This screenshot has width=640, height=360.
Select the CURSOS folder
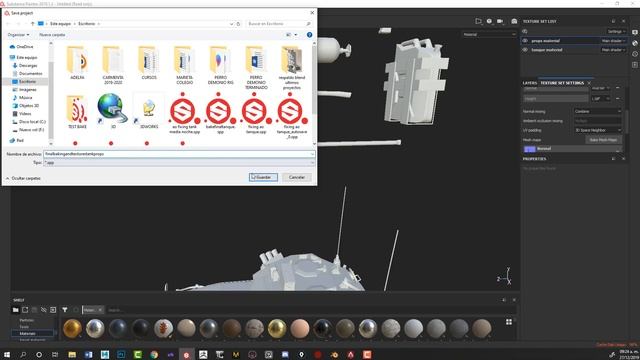tap(149, 62)
